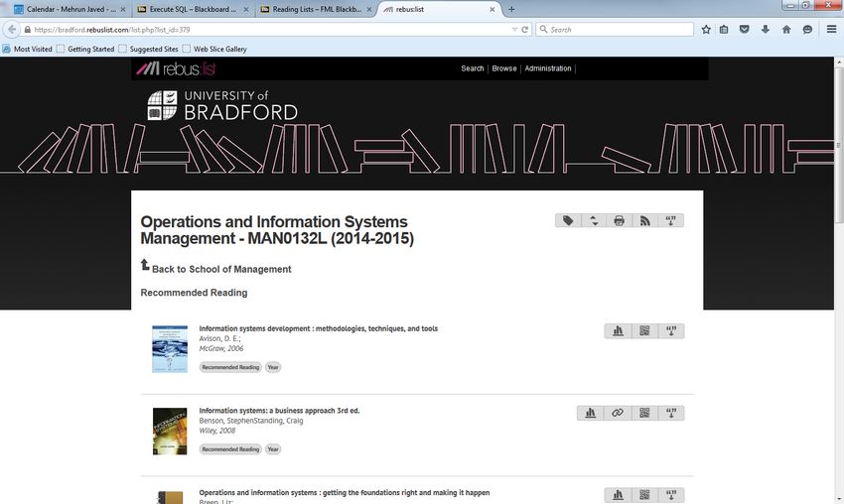The height and width of the screenshot is (504, 844).
Task: Go to browser home page
Action: pyautogui.click(x=786, y=30)
